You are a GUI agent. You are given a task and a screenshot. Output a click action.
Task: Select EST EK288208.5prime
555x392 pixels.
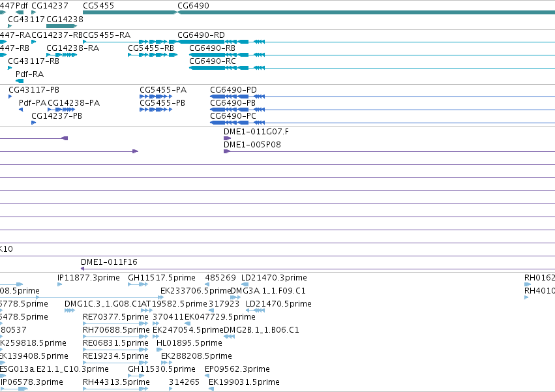[197, 357]
